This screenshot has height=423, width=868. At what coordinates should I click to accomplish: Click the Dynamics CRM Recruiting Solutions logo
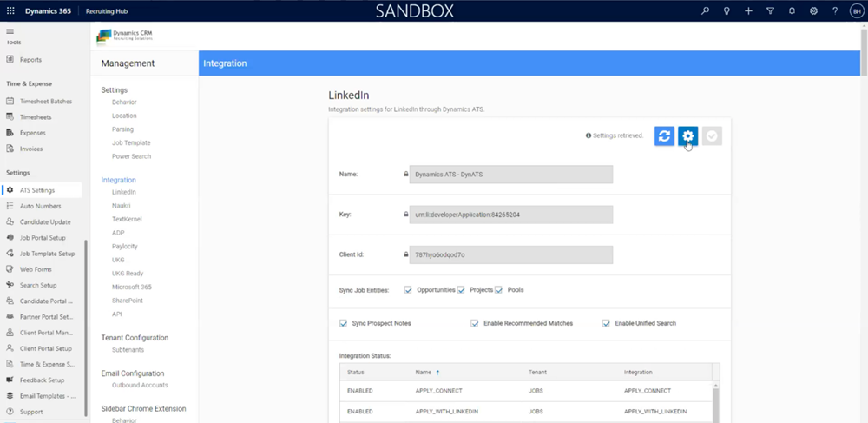(x=124, y=36)
